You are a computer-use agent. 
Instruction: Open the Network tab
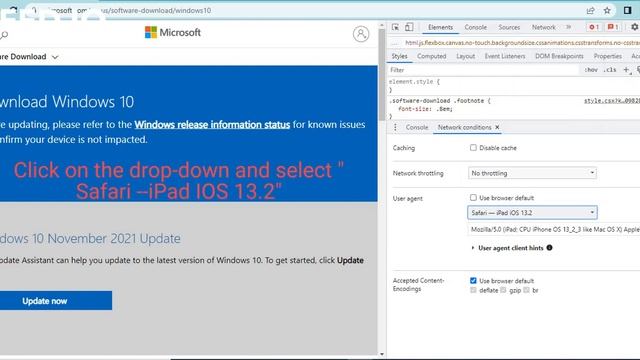point(543,27)
